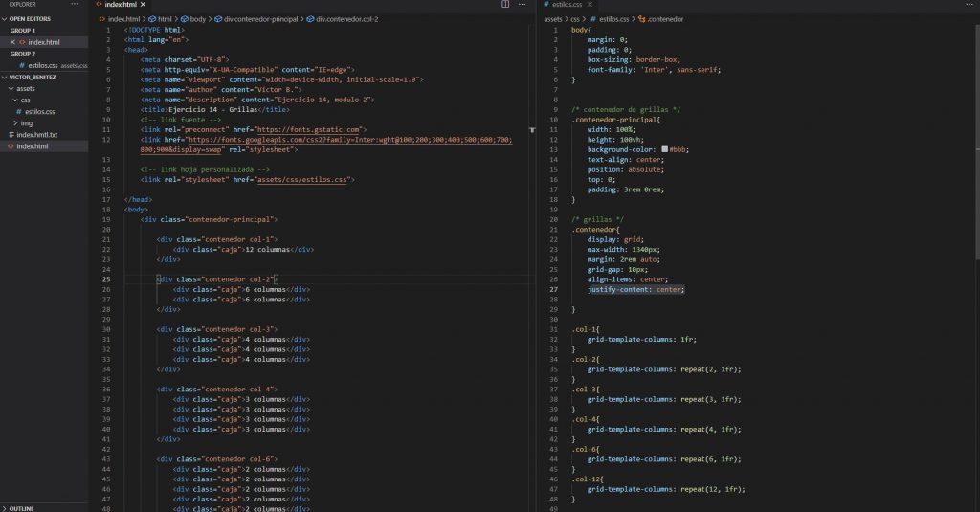980x512 pixels.
Task: Select the html breadcrumb item
Action: (165, 19)
